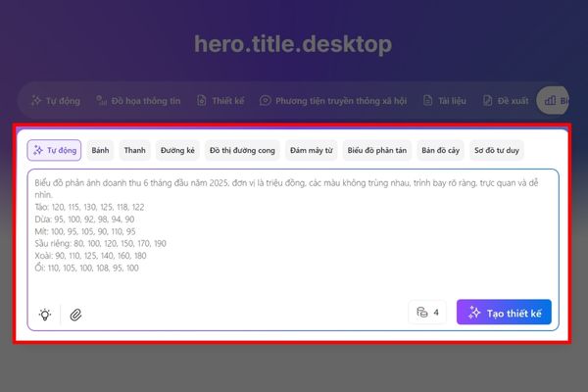Click the stacked-coins credit icon beside 4

pyautogui.click(x=422, y=313)
